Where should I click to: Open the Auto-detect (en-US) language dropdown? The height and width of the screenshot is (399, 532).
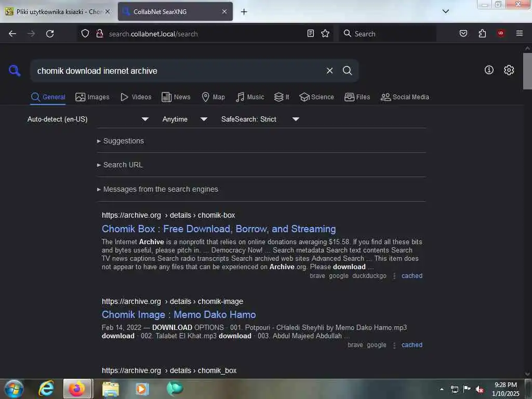pos(88,119)
